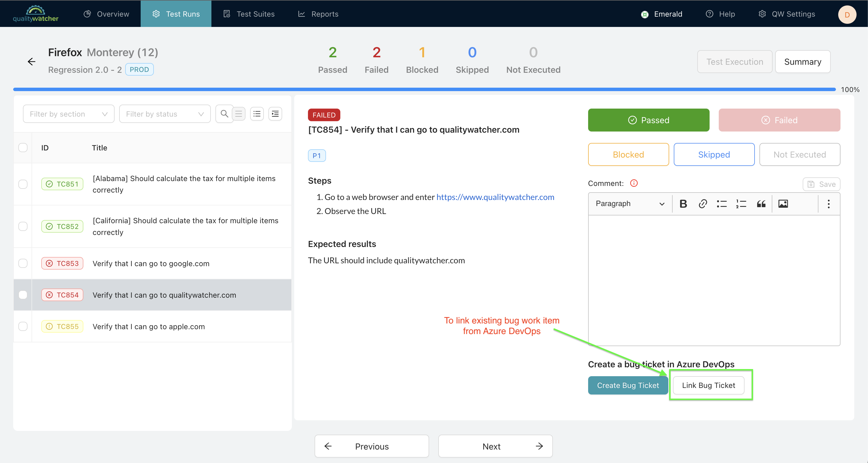Click the qualitywatcher logo
Screen dimensions: 868x463
pyautogui.click(x=36, y=13)
